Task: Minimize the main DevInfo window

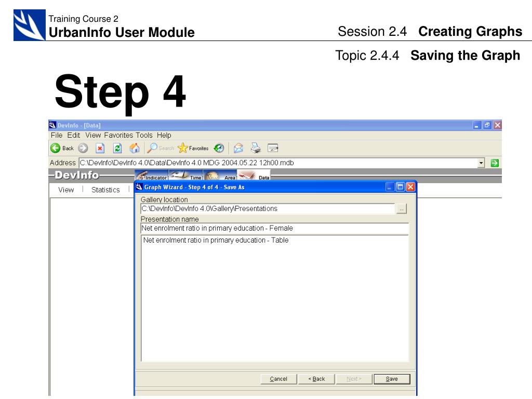Action: [477, 126]
